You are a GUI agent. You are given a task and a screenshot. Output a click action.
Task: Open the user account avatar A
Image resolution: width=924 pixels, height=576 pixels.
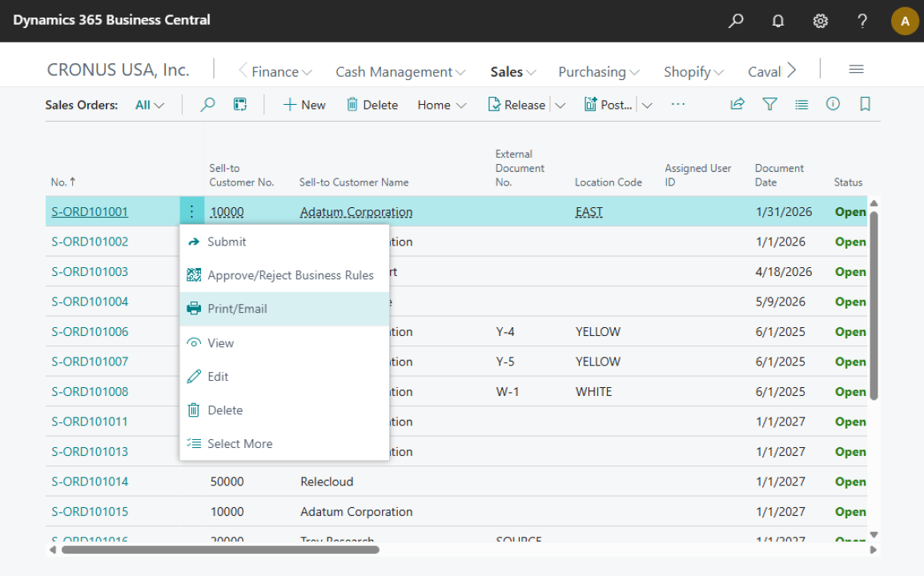pyautogui.click(x=905, y=22)
